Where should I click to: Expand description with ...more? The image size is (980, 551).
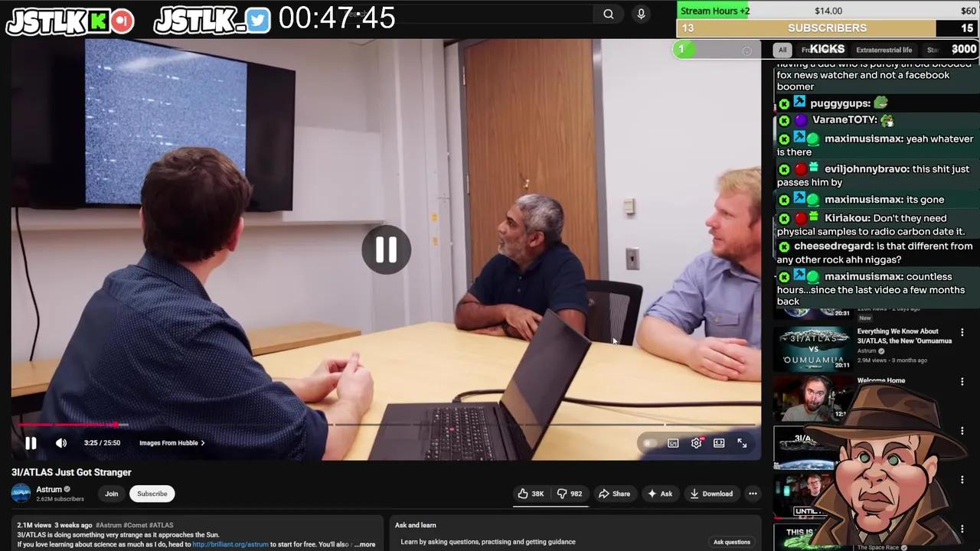click(365, 545)
